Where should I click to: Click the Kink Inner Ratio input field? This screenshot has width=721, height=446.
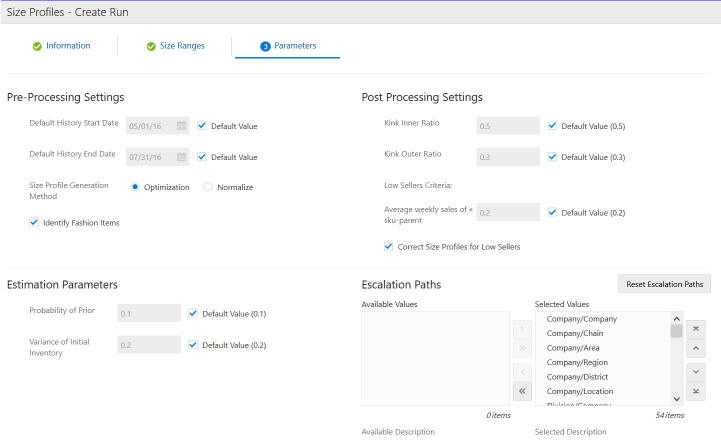508,126
